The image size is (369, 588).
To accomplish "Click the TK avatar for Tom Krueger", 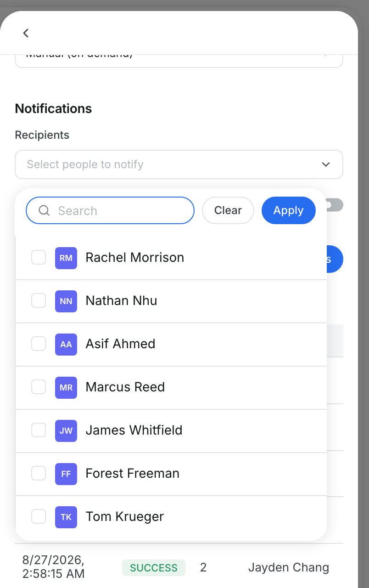I will (66, 517).
